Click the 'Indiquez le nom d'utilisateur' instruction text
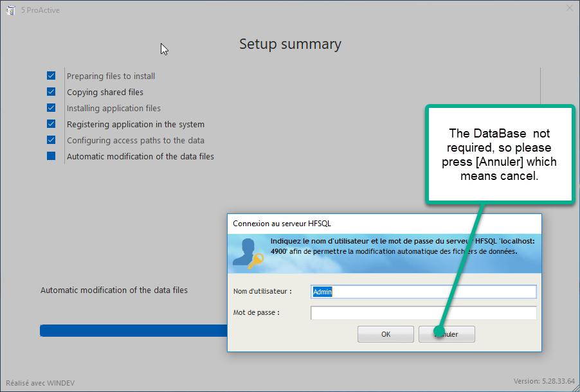The image size is (580, 392). (403, 246)
